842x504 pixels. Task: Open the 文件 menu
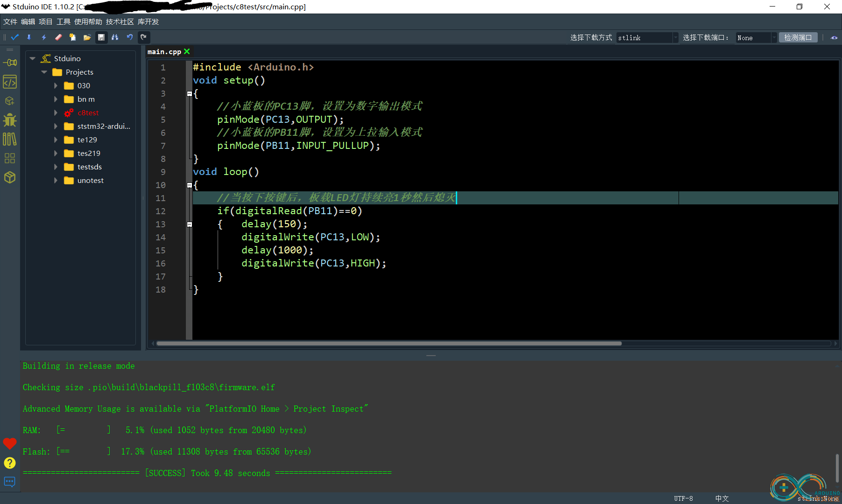(10, 21)
